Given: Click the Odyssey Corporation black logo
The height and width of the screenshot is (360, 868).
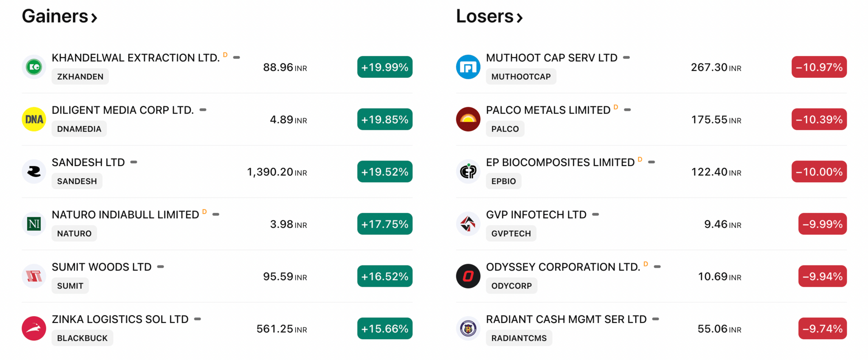Looking at the screenshot, I should point(468,276).
